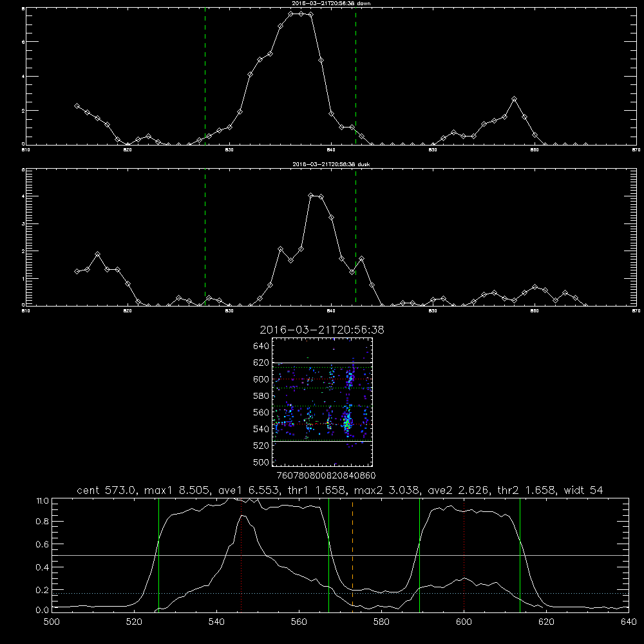Click the image y-axis label 620

[x=261, y=363]
